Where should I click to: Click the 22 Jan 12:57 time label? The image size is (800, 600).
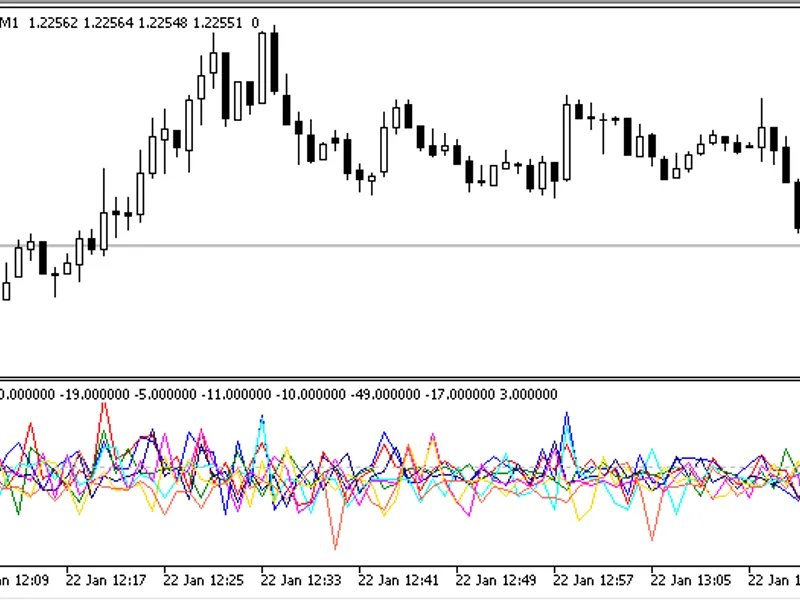(x=593, y=580)
